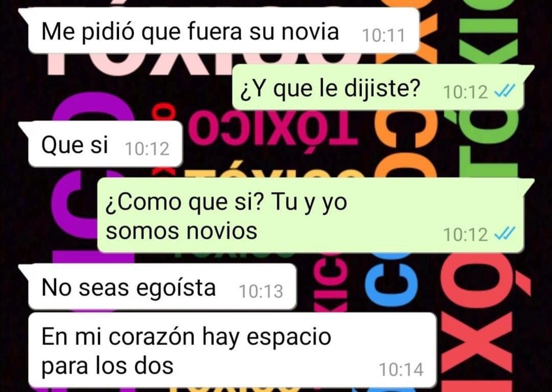The width and height of the screenshot is (552, 392).
Task: Click the blue read checkmarks on '¿Y que le dijiste?'
Action: pos(504,91)
